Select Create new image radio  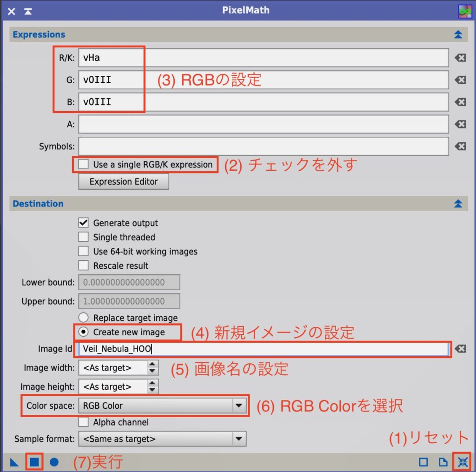tap(84, 332)
